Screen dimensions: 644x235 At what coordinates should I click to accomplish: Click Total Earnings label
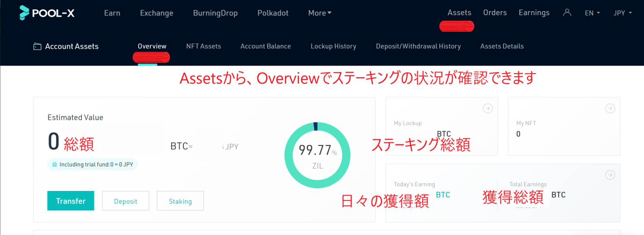click(x=528, y=185)
